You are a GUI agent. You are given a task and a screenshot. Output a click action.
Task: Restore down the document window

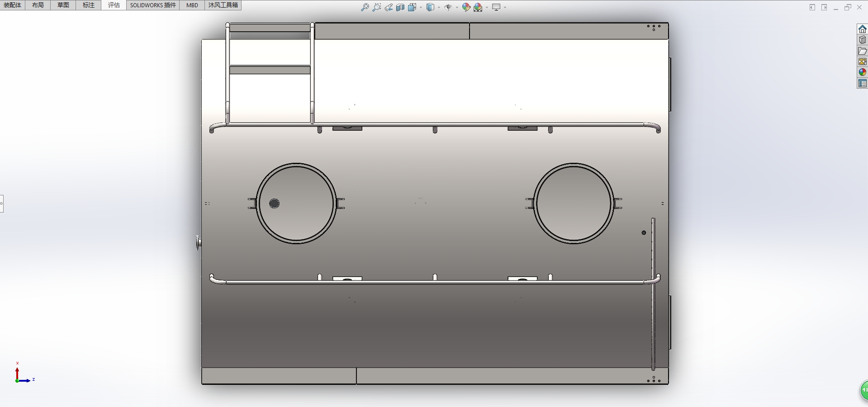(848, 7)
